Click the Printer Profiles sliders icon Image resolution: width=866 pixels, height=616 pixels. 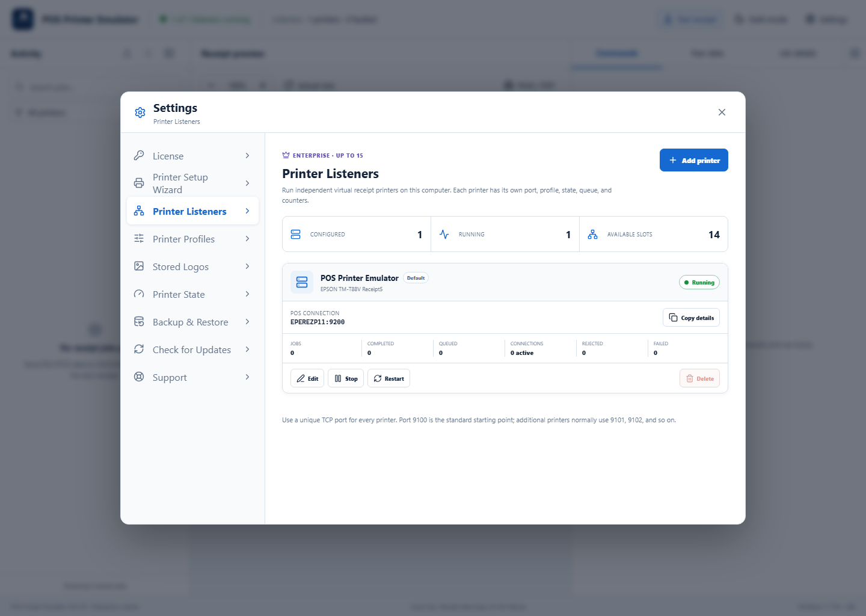click(139, 238)
